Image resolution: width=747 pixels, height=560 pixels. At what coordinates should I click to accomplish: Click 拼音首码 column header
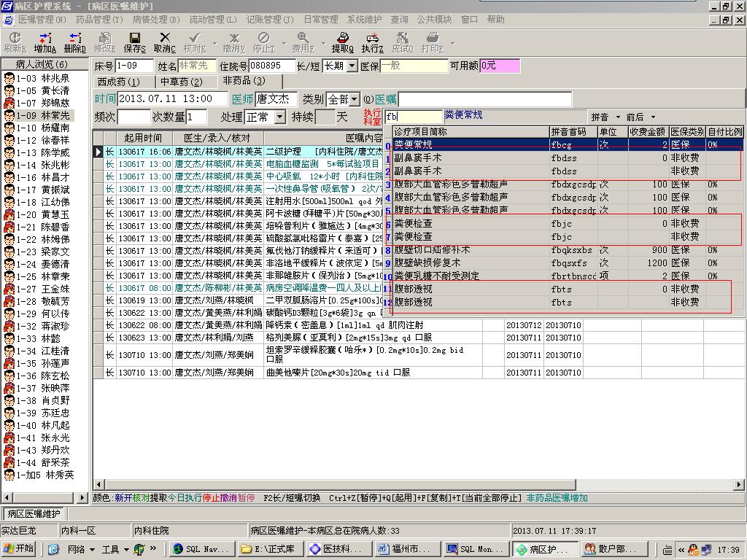pos(573,132)
